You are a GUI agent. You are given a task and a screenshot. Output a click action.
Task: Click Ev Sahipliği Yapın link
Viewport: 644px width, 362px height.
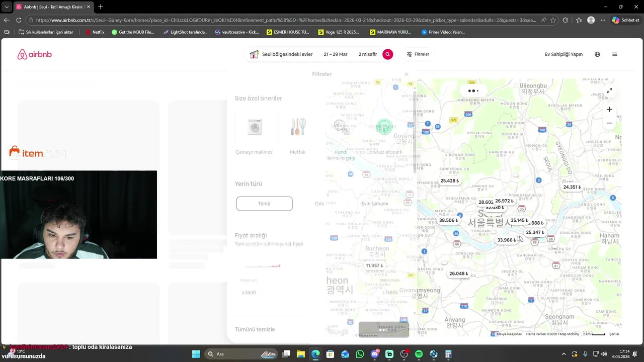pos(563,54)
